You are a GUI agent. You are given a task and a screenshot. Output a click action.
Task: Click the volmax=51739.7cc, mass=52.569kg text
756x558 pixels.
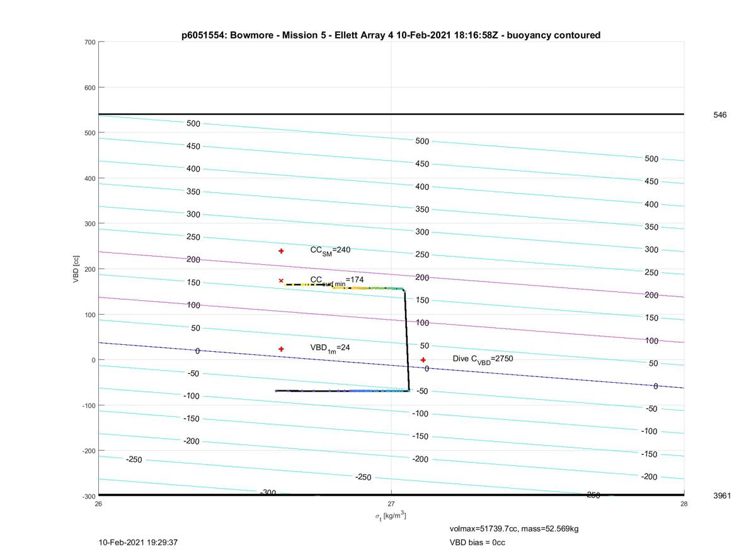click(x=513, y=528)
